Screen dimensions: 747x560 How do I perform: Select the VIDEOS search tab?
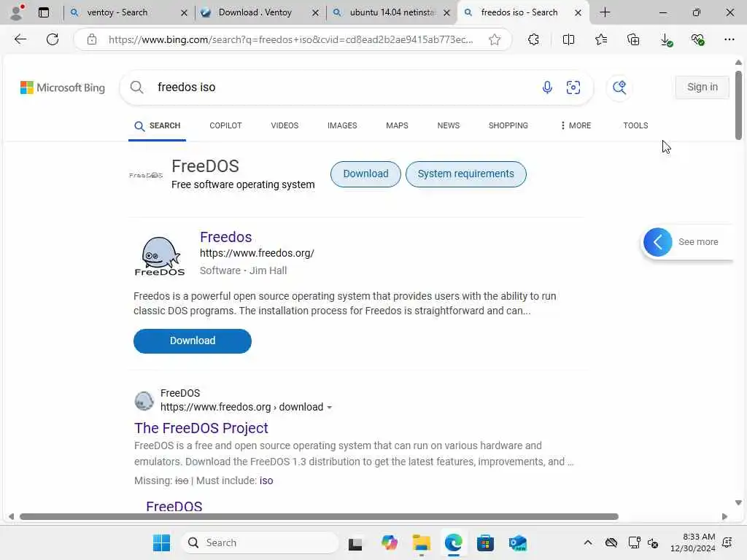(x=285, y=125)
